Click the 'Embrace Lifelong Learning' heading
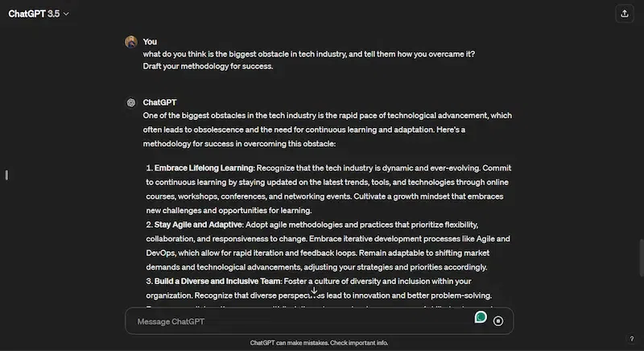Image resolution: width=644 pixels, height=351 pixels. click(x=204, y=167)
